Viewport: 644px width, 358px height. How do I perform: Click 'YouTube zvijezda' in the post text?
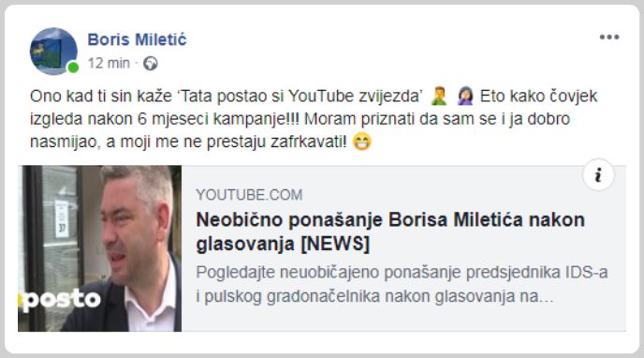click(356, 97)
